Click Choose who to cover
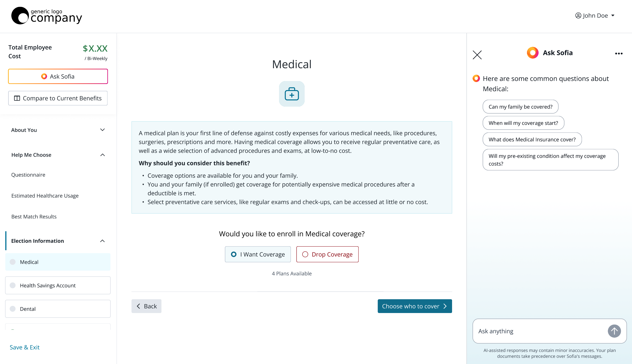The image size is (632, 364). pyautogui.click(x=414, y=306)
